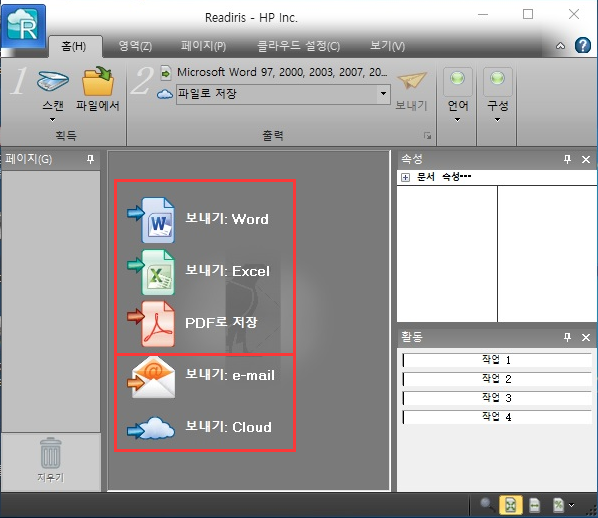Click the 보내기: e-mail envelope icon
The image size is (598, 518).
click(151, 378)
